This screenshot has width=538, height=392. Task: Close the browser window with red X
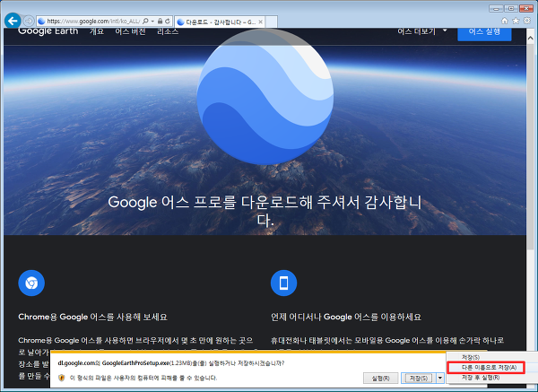click(526, 9)
